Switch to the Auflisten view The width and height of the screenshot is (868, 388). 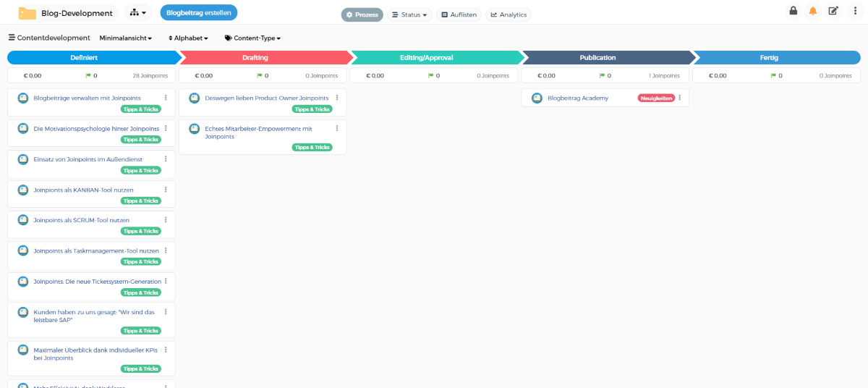pos(459,14)
